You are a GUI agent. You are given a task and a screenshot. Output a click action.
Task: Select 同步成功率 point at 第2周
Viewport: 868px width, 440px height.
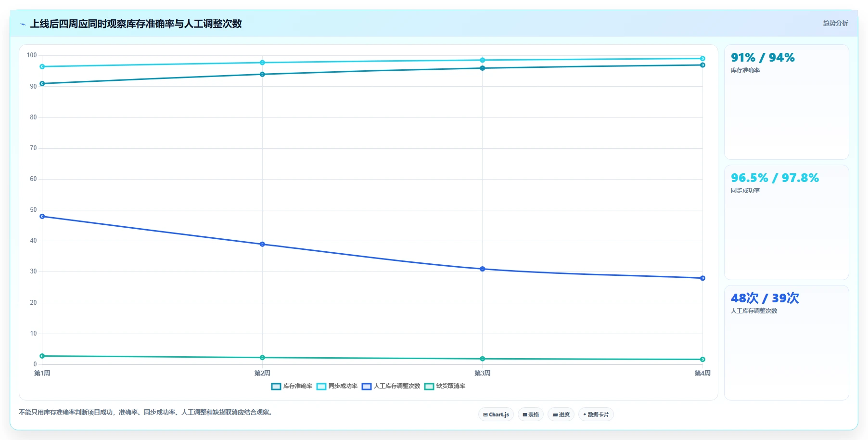tap(262, 63)
